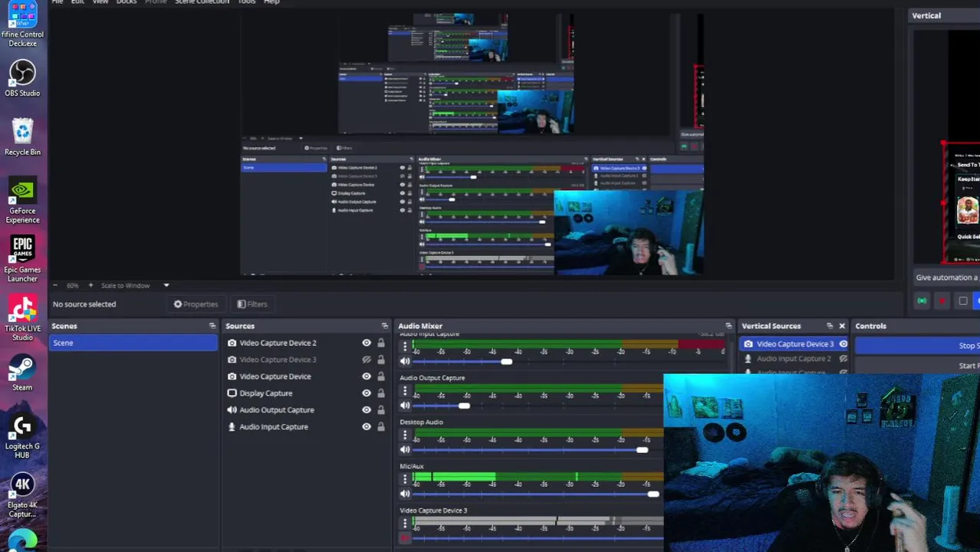Click the Filters button
980x552 pixels.
point(252,304)
